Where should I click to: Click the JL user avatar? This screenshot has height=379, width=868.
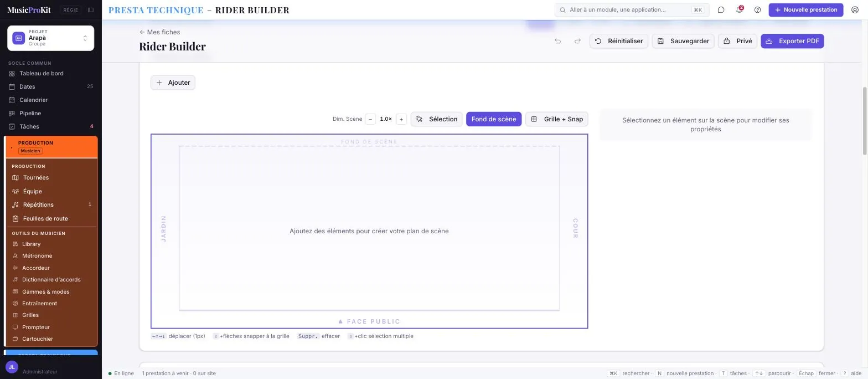pyautogui.click(x=12, y=367)
